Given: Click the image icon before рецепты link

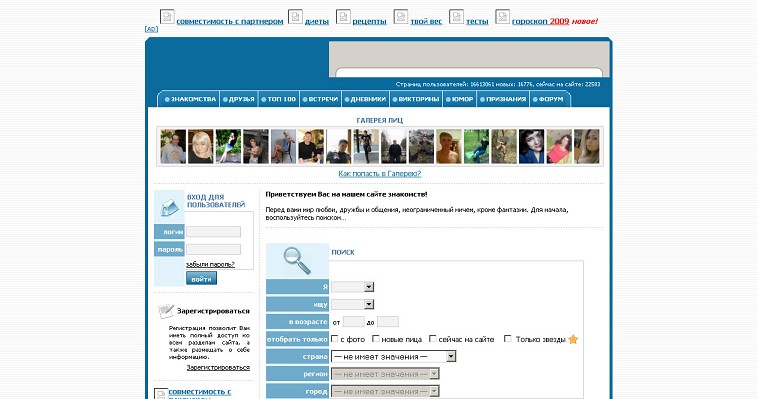Looking at the screenshot, I should [343, 17].
